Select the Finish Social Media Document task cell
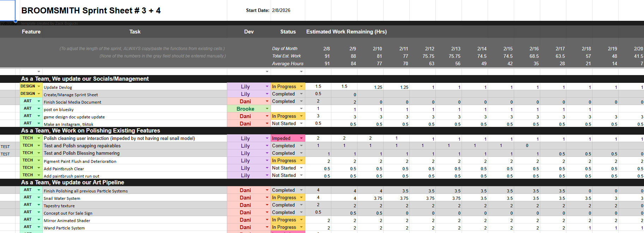 pos(135,102)
